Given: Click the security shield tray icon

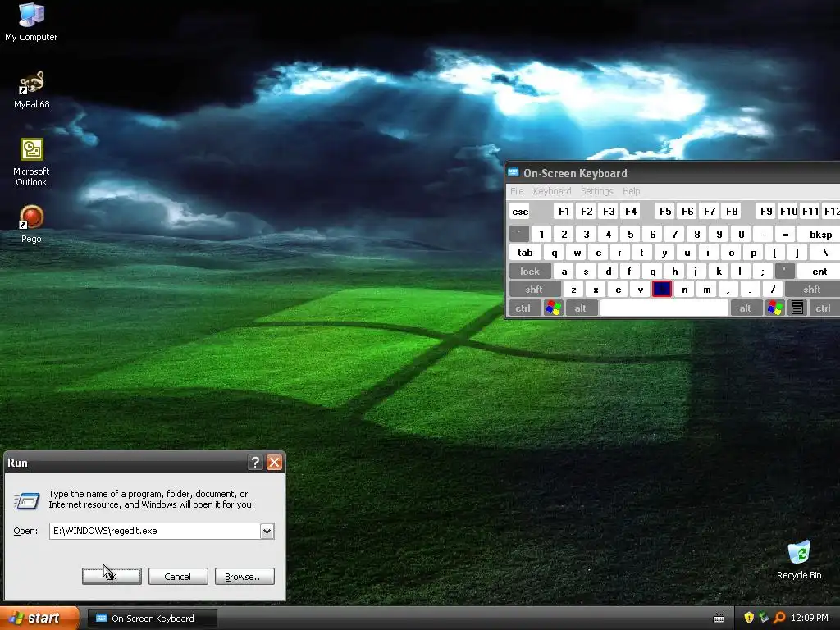Looking at the screenshot, I should coord(748,618).
